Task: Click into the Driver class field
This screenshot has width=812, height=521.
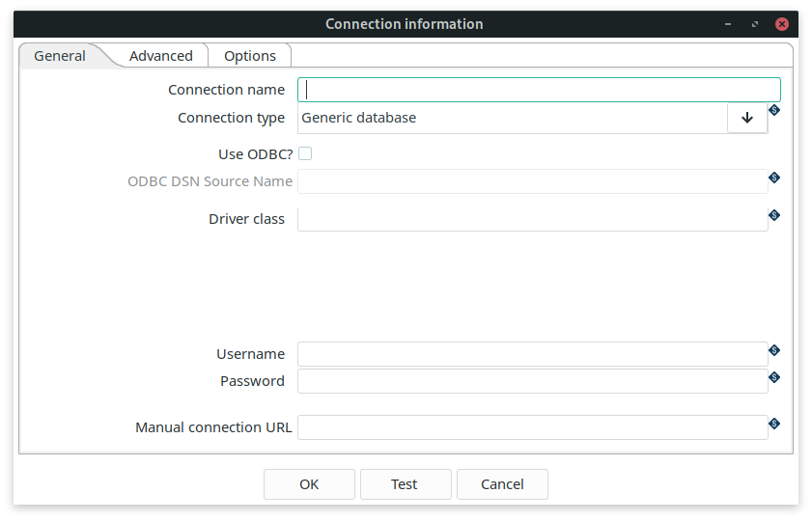Action: tap(532, 219)
